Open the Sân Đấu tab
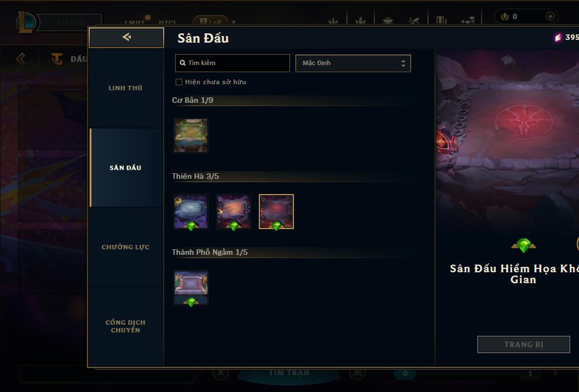Screen dimensions: 579x392 click(125, 168)
